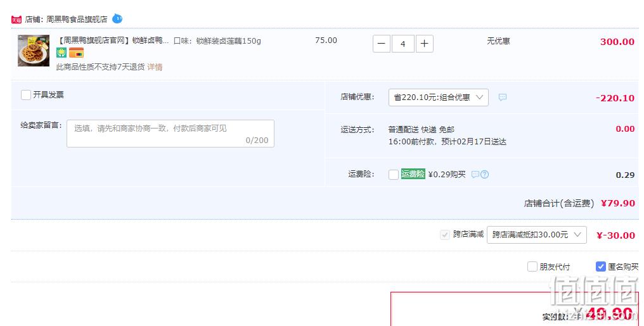Decrease quantity with the minus button
This screenshot has height=326, width=644.
(381, 44)
